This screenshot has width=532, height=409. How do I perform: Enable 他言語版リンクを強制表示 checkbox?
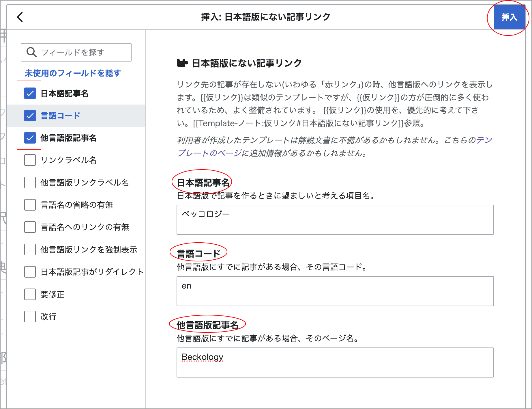[x=30, y=250]
